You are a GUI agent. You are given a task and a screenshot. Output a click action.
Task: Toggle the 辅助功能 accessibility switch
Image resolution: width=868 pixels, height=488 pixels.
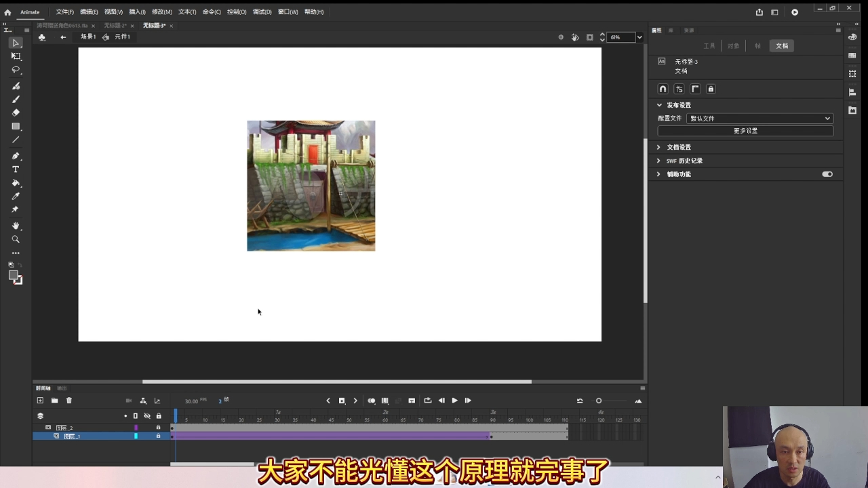tap(827, 174)
